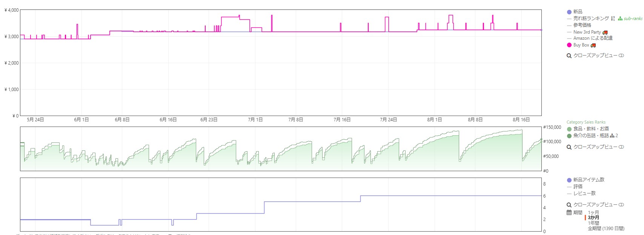Click the magnifier icon under Category Sales Ranks
This screenshot has width=644, height=235.
569,147
